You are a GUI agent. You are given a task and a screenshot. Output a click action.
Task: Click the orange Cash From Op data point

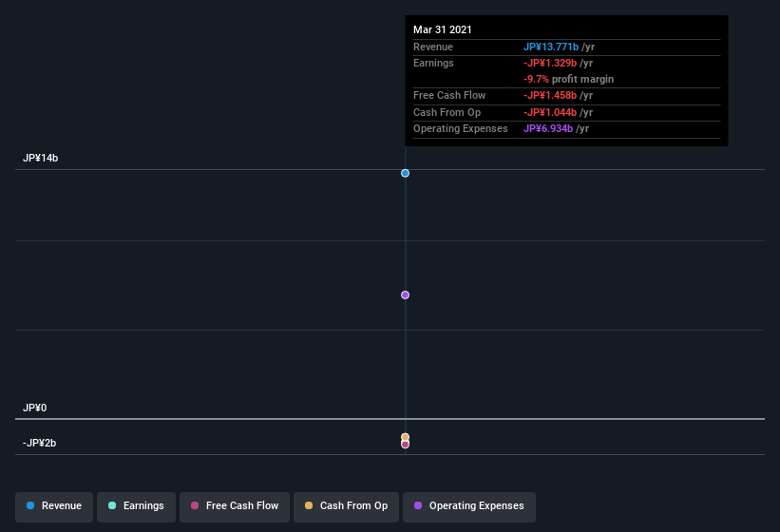[405, 437]
